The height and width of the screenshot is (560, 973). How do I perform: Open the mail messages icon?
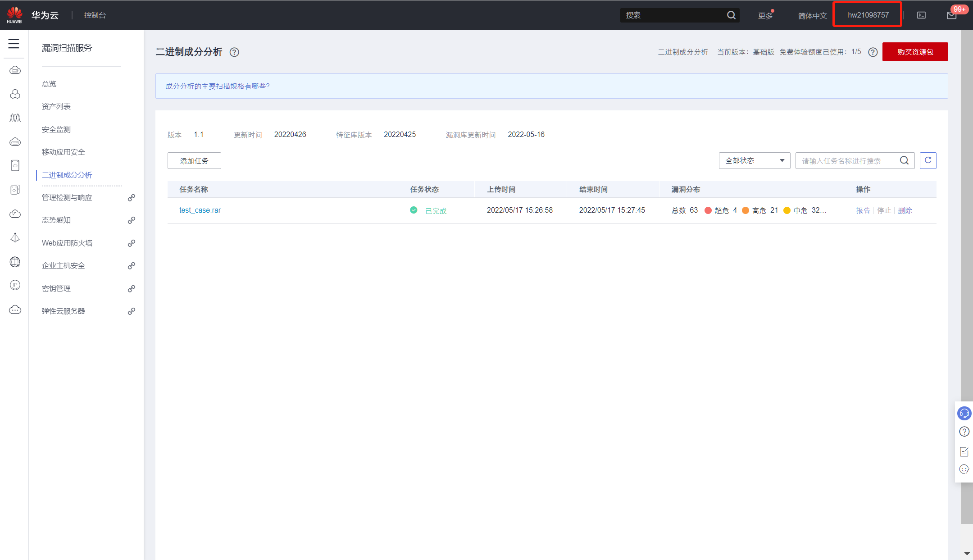tap(951, 15)
